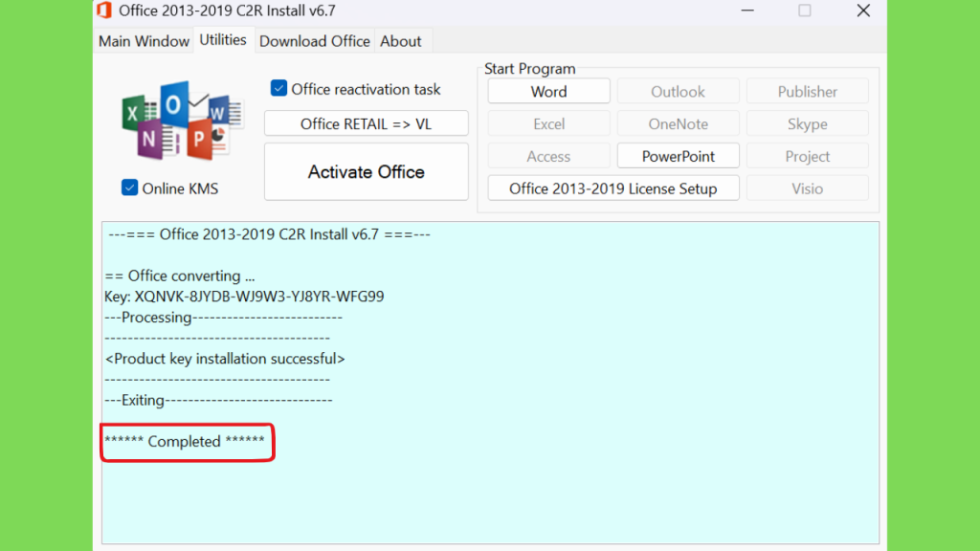
Task: Select the Utilities tab
Action: click(x=223, y=40)
